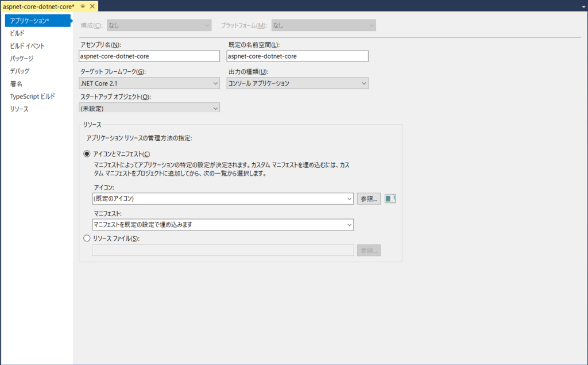The height and width of the screenshot is (365, 588).
Task: Click the アプリケーション リソースの管理方法の指定 text
Action: (139, 138)
